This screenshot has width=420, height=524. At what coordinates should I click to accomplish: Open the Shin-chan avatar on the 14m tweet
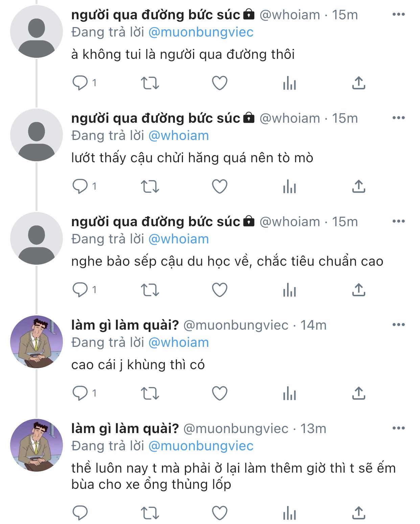coord(37,342)
